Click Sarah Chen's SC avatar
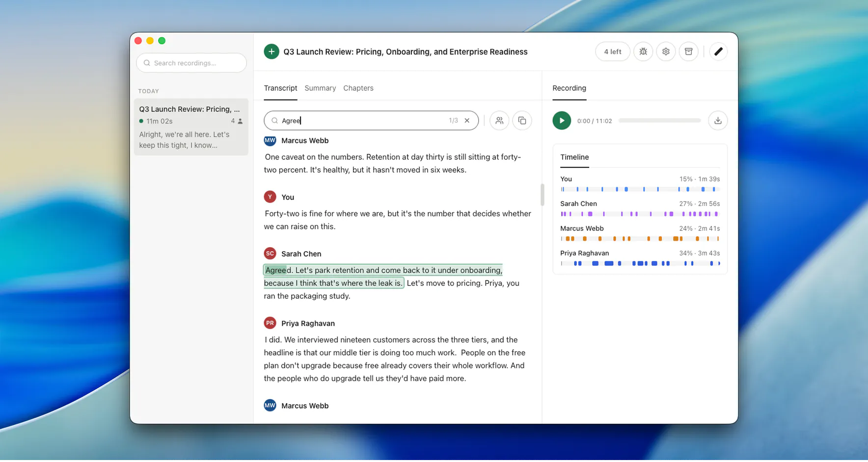Viewport: 868px width, 462px height. [270, 253]
